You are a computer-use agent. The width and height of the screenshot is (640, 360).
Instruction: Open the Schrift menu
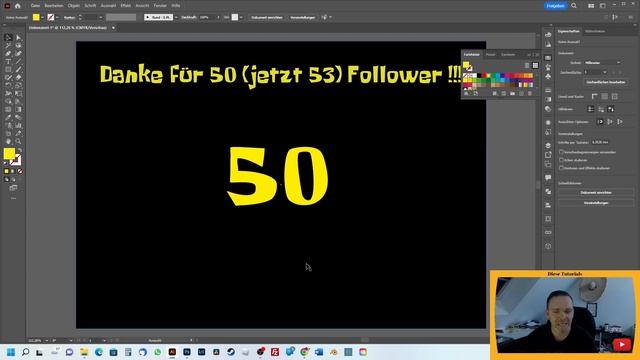(x=90, y=6)
